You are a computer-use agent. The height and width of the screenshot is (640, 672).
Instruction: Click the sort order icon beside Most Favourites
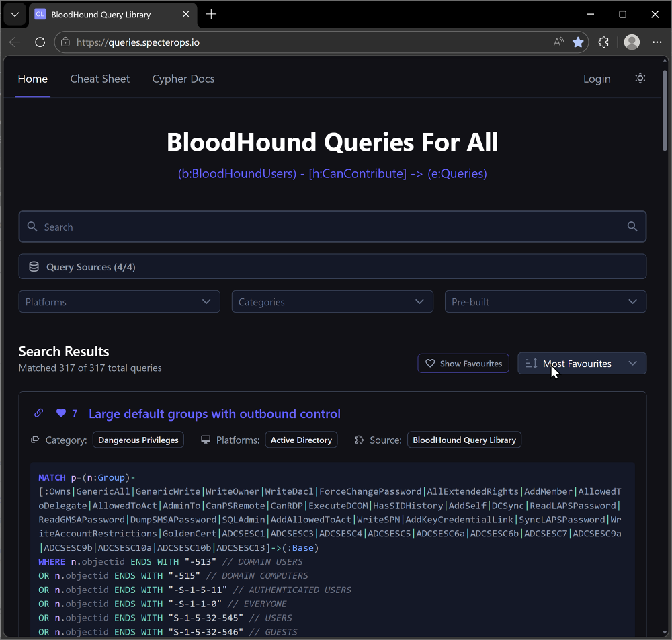[x=532, y=363]
